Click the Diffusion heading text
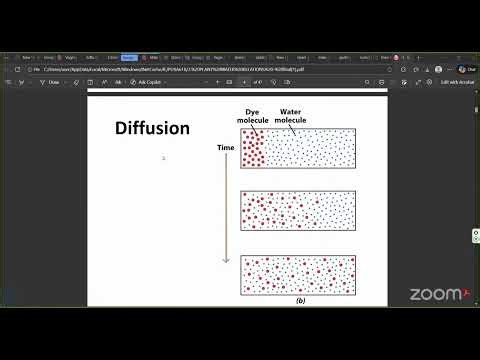 152,128
